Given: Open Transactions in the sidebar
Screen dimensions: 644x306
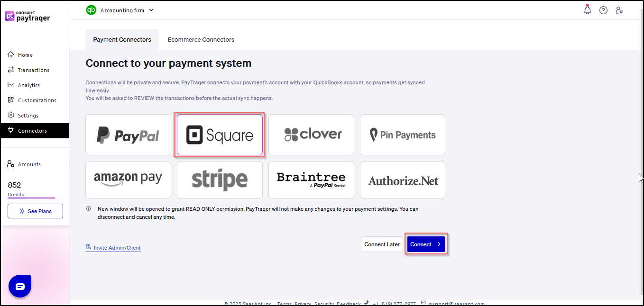Looking at the screenshot, I should (x=33, y=70).
